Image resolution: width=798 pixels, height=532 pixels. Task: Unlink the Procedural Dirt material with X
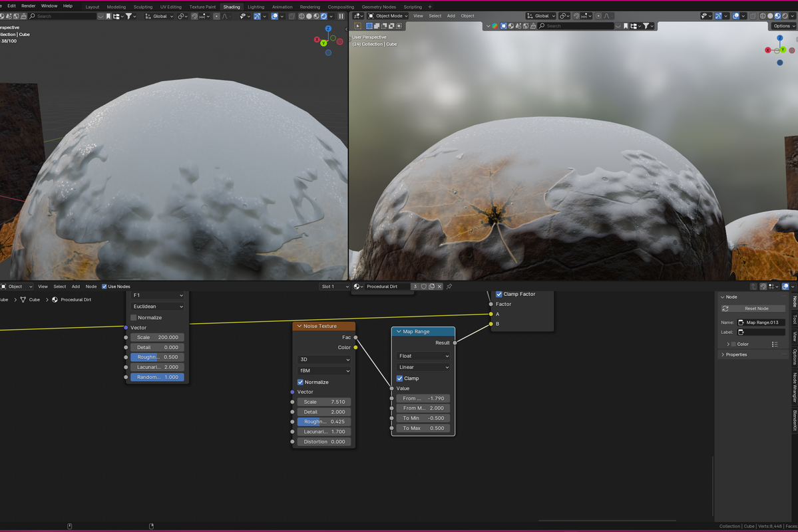[x=439, y=287]
